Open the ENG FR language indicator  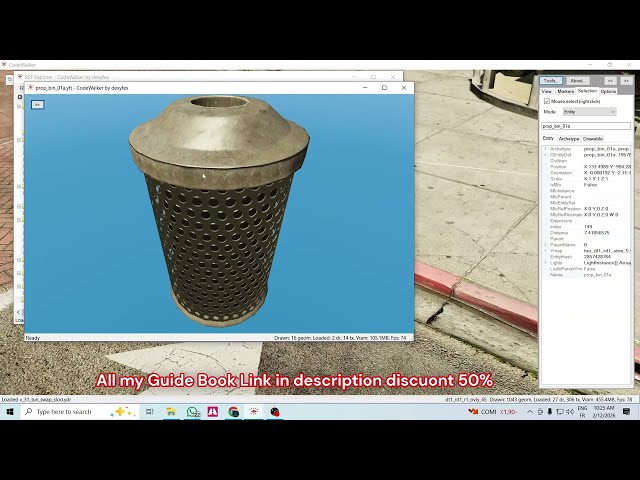(x=582, y=412)
